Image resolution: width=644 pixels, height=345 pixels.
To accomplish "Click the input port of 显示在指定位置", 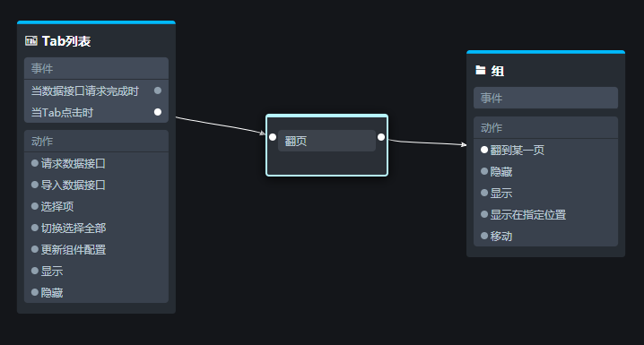I will (484, 214).
